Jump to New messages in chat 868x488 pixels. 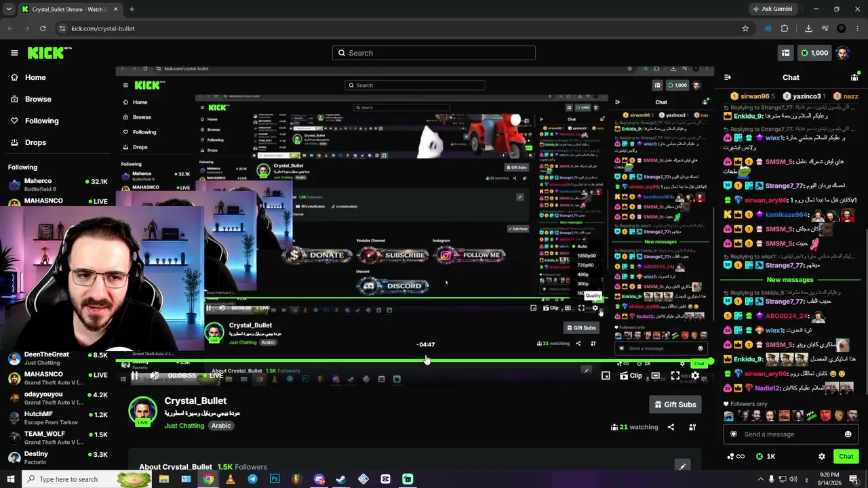(790, 280)
